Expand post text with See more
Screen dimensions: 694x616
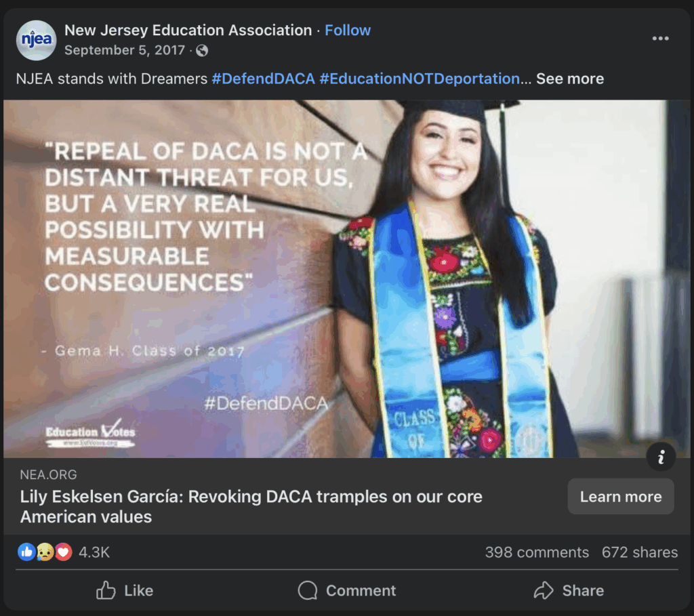click(570, 79)
